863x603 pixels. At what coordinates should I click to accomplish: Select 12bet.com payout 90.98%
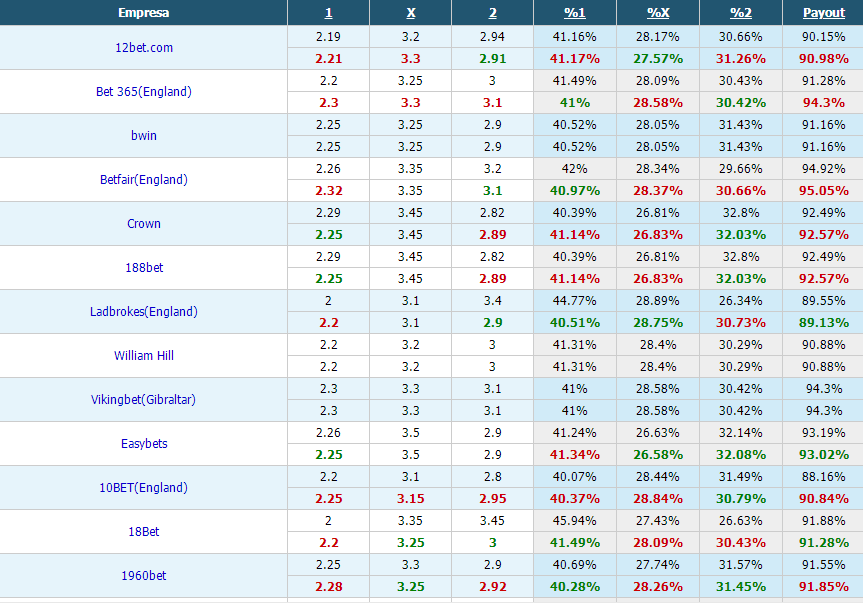pyautogui.click(x=823, y=59)
